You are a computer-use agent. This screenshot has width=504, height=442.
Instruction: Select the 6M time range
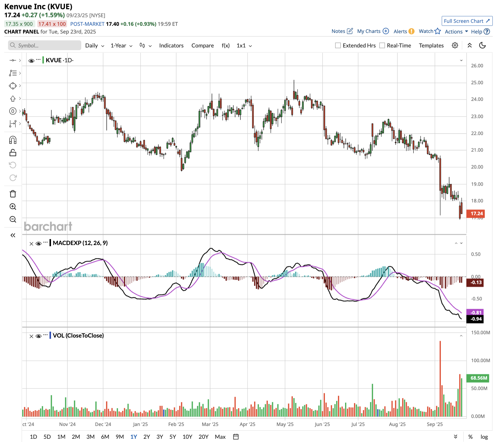tap(105, 437)
